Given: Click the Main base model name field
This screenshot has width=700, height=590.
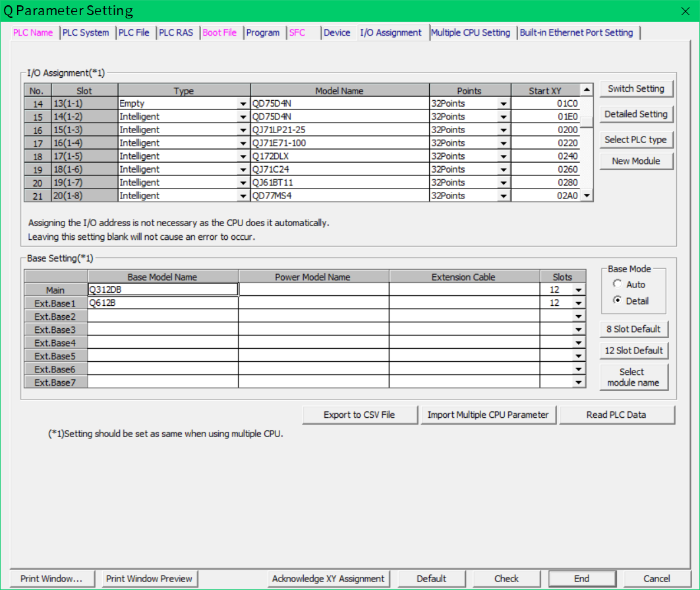Looking at the screenshot, I should [x=163, y=289].
